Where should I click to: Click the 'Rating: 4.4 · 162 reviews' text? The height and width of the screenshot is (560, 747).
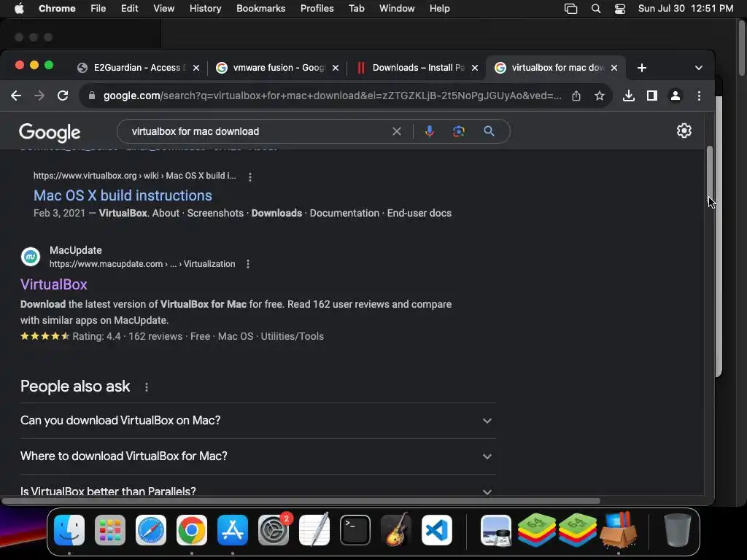[x=127, y=336]
